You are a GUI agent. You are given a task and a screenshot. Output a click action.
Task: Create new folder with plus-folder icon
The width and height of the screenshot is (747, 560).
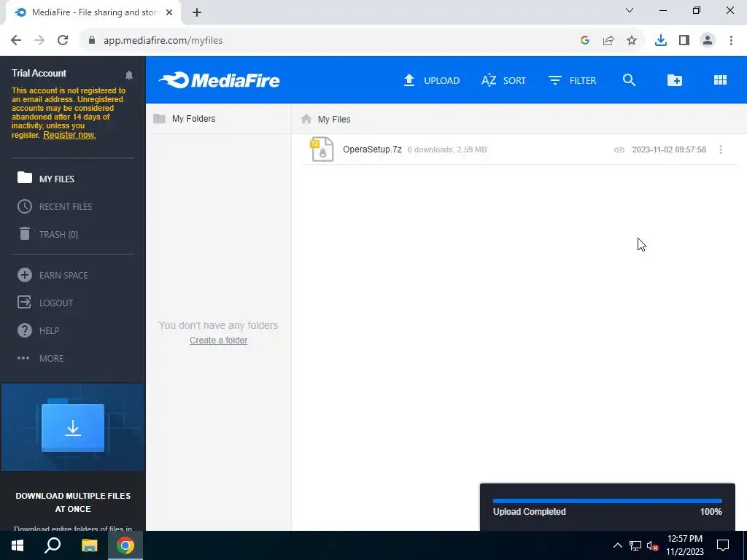point(675,80)
